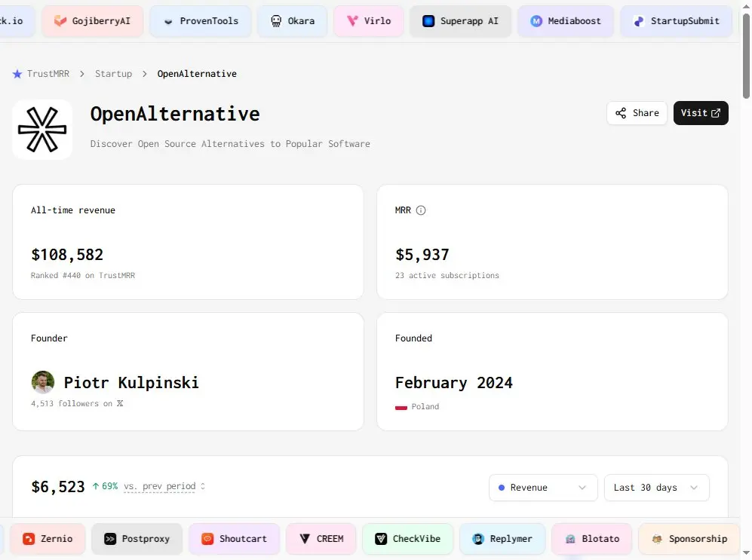This screenshot has height=560, width=752.
Task: Click the GojiberryAI logo icon
Action: pos(60,20)
